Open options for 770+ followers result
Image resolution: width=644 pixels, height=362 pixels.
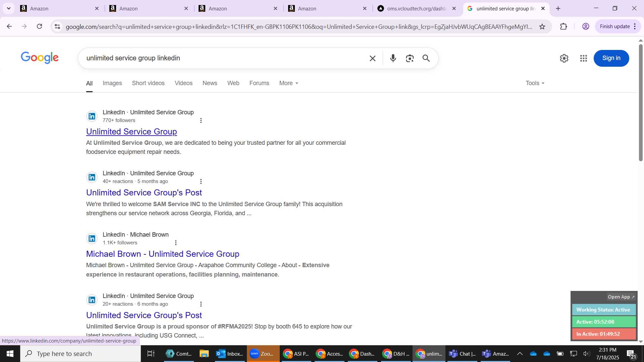point(201,121)
